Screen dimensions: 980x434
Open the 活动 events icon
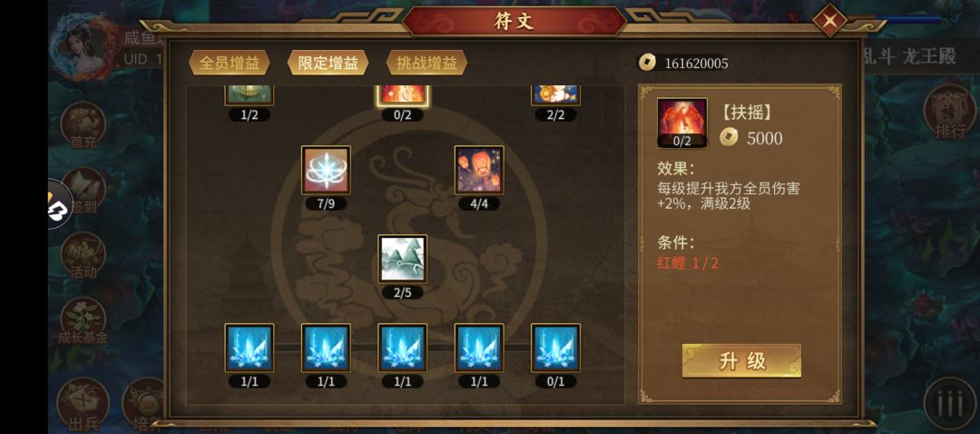click(83, 256)
